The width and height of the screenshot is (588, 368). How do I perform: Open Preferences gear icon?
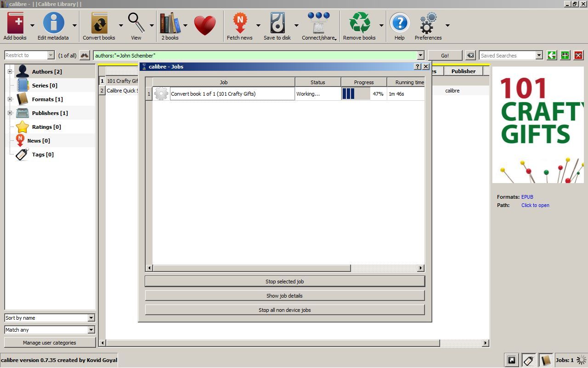tap(428, 24)
